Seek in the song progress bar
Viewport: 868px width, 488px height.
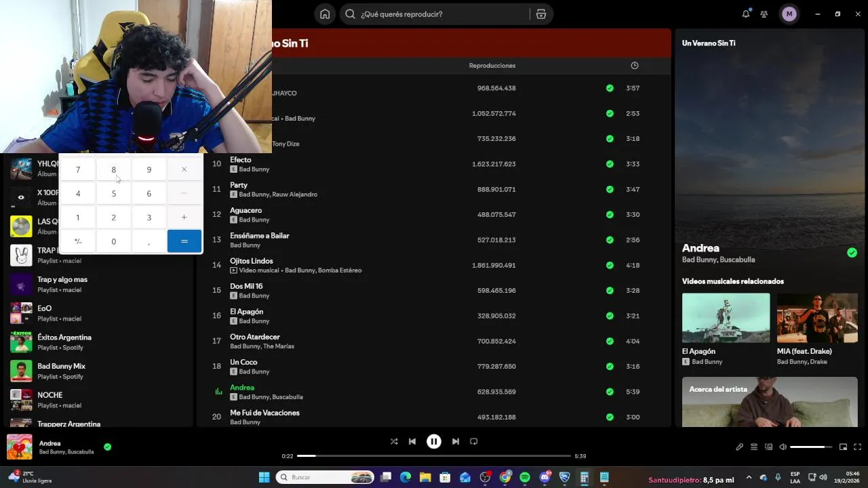pyautogui.click(x=434, y=456)
